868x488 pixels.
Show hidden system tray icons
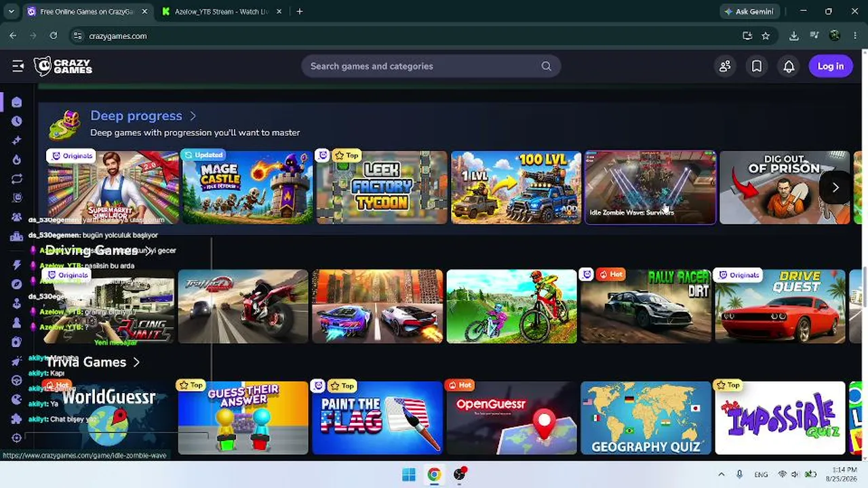pos(721,474)
